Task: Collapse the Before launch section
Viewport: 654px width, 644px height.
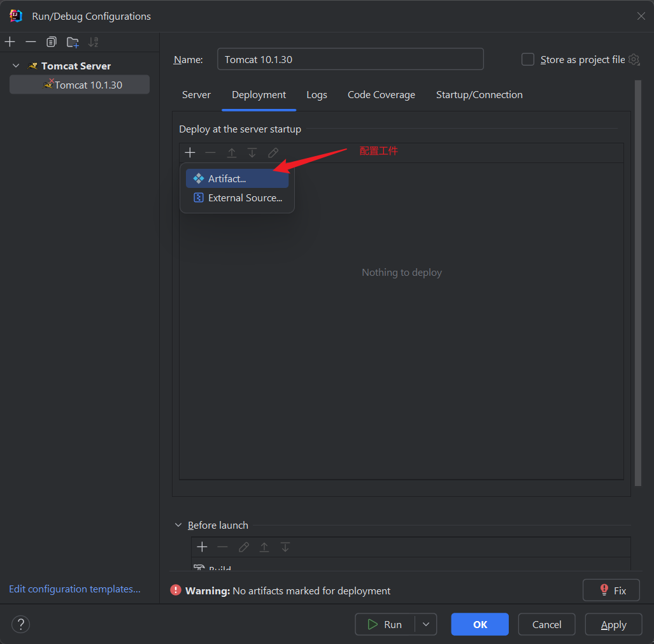Action: click(x=178, y=525)
